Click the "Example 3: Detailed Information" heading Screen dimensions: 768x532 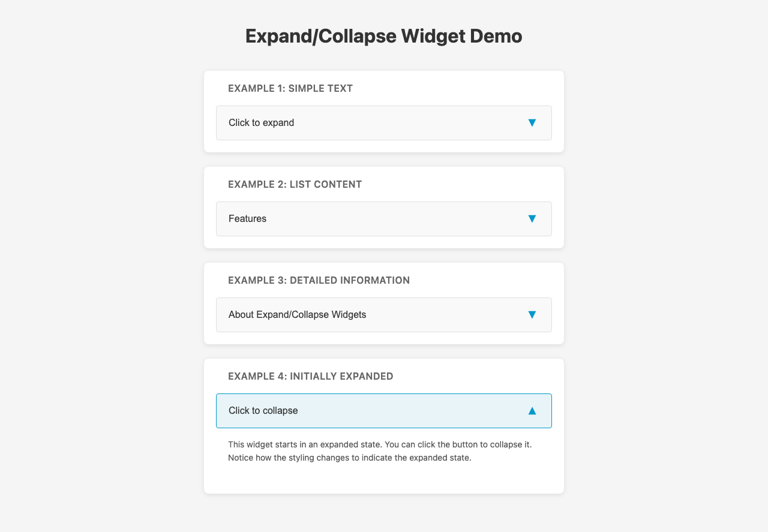[x=319, y=281]
